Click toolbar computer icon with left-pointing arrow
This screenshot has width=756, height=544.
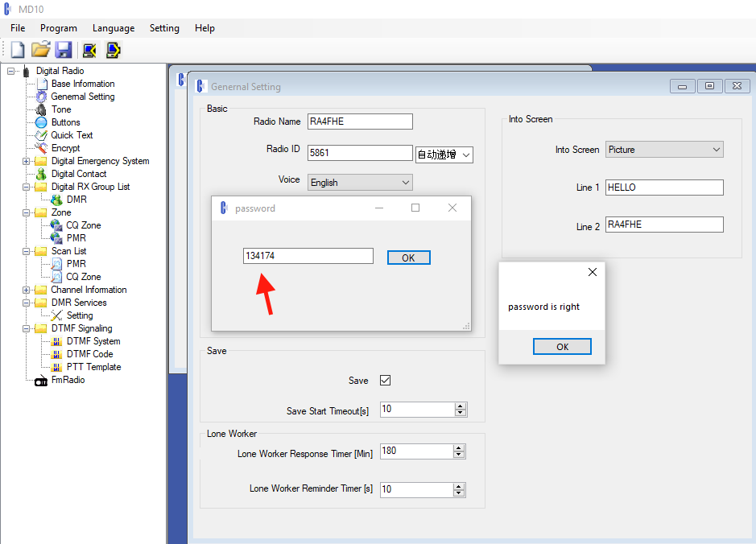89,50
